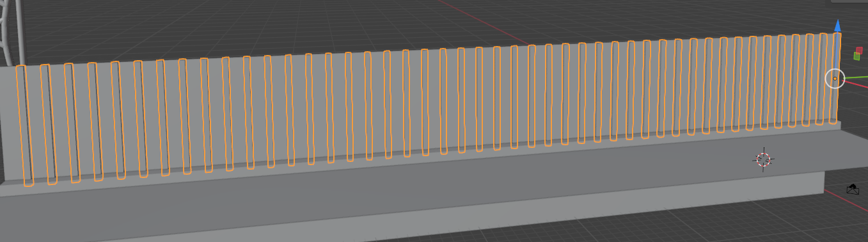
Task: Click the green Y-axis gizmo line
Action: pos(856,76)
